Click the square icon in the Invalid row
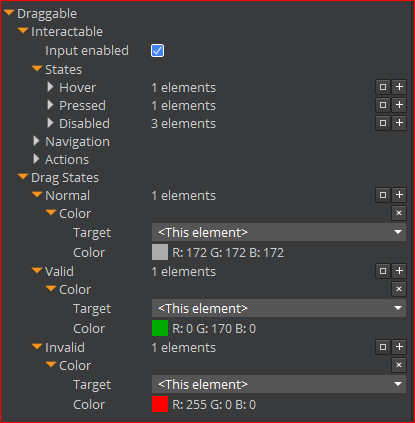 (x=383, y=347)
